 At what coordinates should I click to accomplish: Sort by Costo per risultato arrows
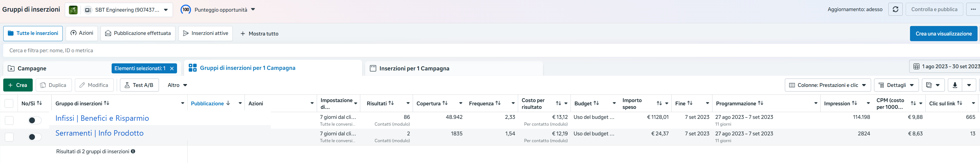click(558, 103)
